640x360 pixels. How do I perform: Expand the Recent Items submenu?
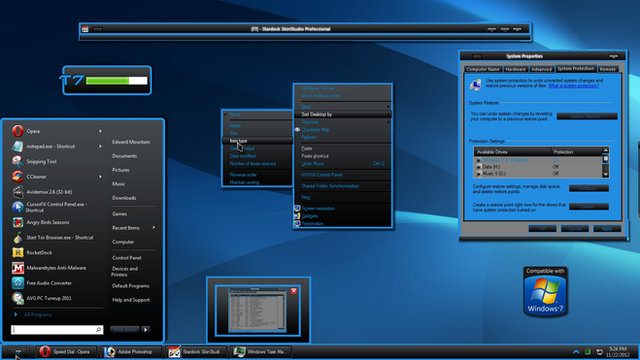tap(154, 228)
